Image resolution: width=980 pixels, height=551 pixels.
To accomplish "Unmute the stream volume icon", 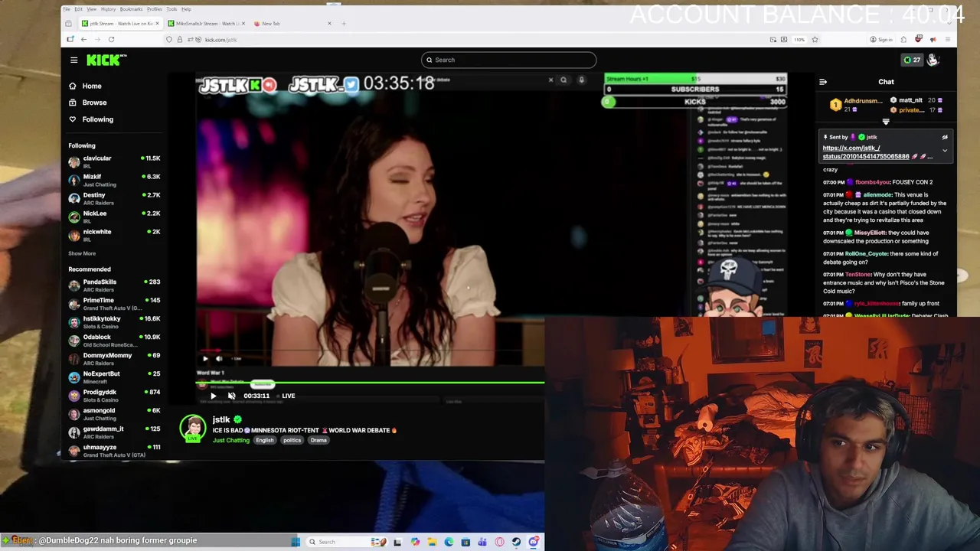I will tap(231, 396).
